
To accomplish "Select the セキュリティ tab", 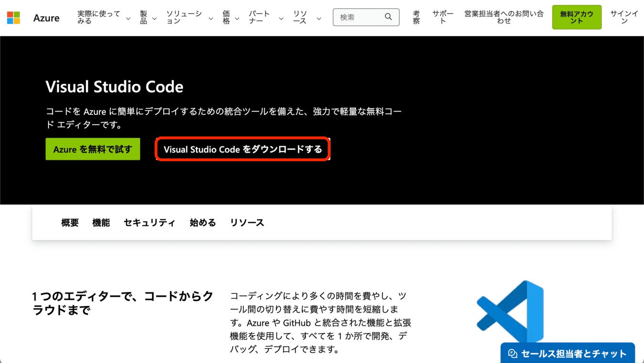I will (x=150, y=223).
